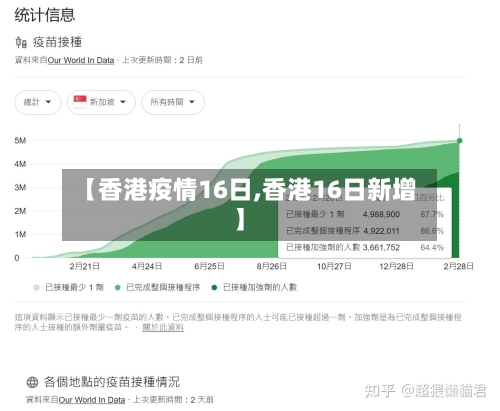The width and height of the screenshot is (500, 411).
Task: Click the 4月24日 axis label
Action: point(147,266)
